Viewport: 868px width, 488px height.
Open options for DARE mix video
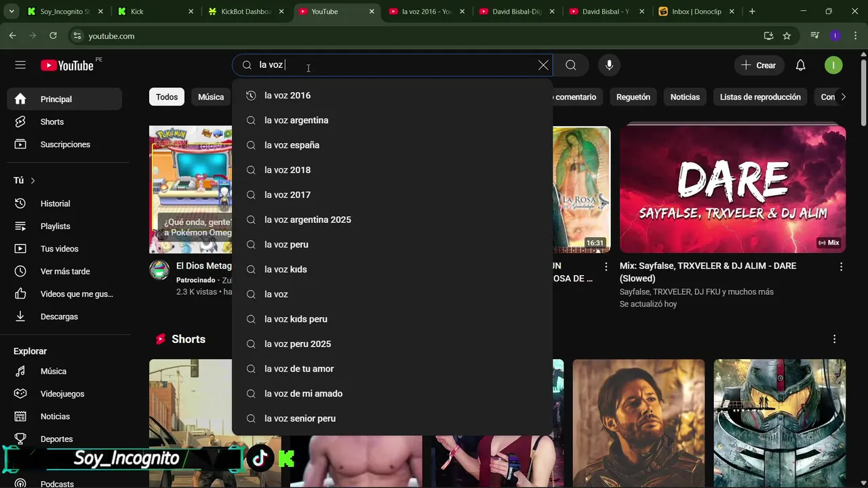(x=841, y=267)
